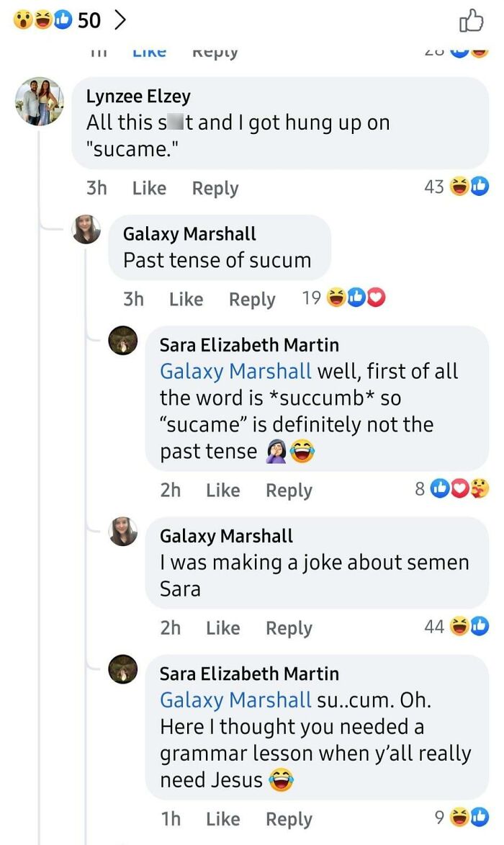Image resolution: width=504 pixels, height=845 pixels.
Task: Like Galaxy Marshall's semen joke comment
Action: (222, 627)
